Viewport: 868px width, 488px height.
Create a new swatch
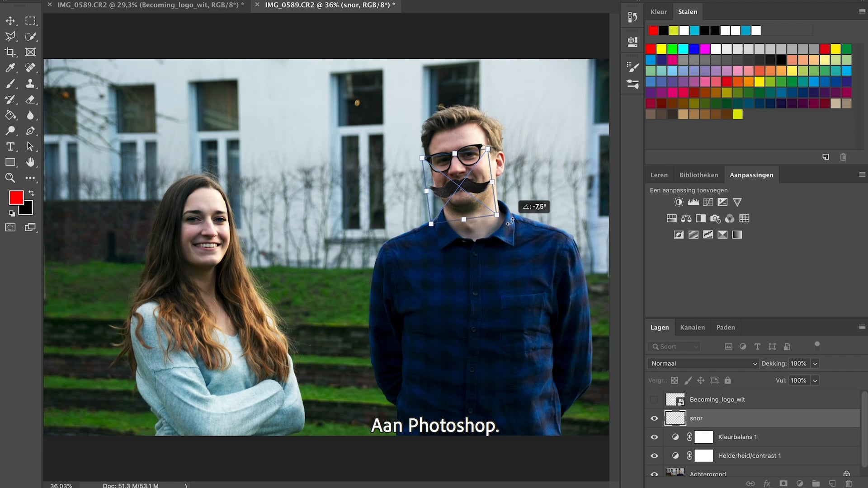pos(826,157)
